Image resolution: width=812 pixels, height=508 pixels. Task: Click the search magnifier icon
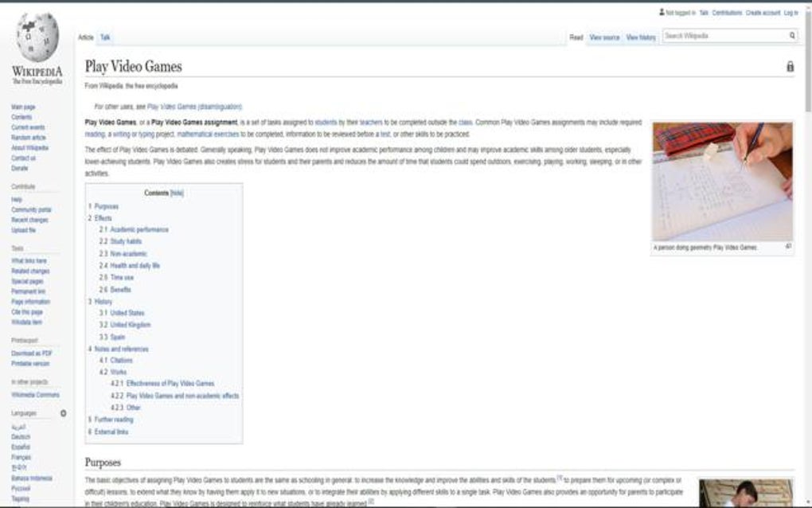pos(792,36)
